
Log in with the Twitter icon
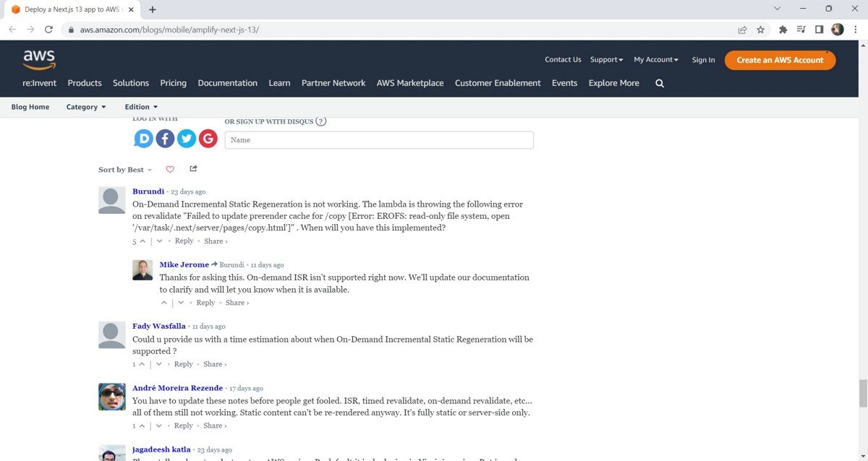click(x=187, y=139)
